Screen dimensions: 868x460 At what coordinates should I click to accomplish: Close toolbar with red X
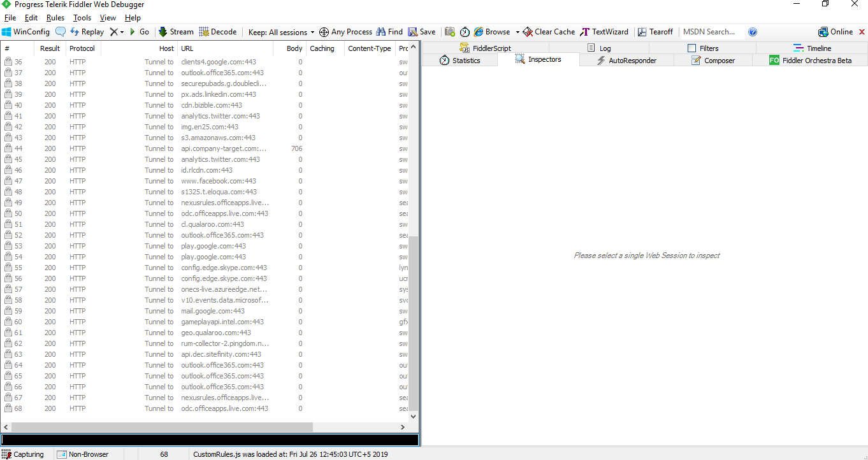point(862,32)
